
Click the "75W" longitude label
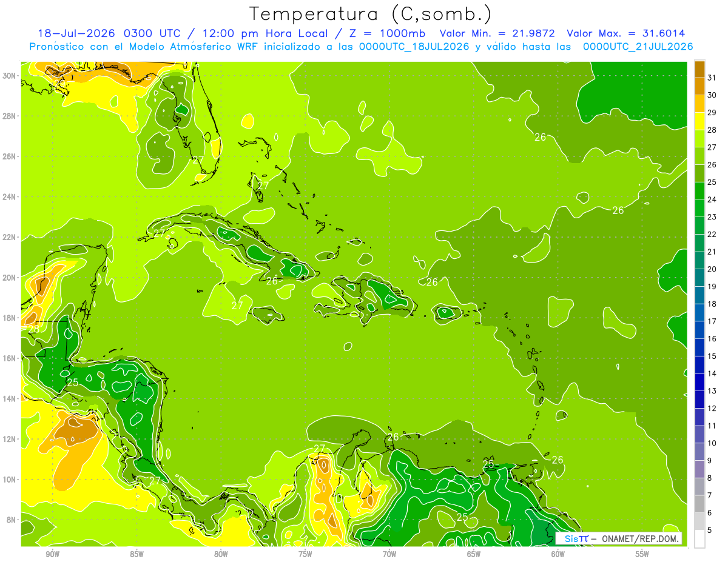pyautogui.click(x=305, y=554)
